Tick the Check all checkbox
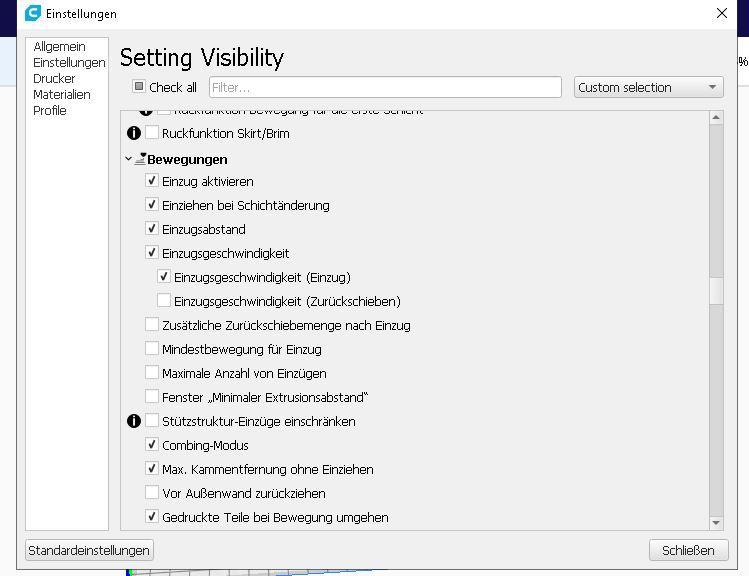Screen dimensions: 749x576 pyautogui.click(x=140, y=87)
